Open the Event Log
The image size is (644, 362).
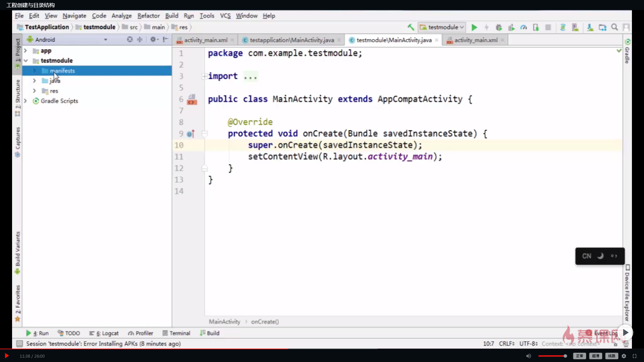tap(602, 333)
